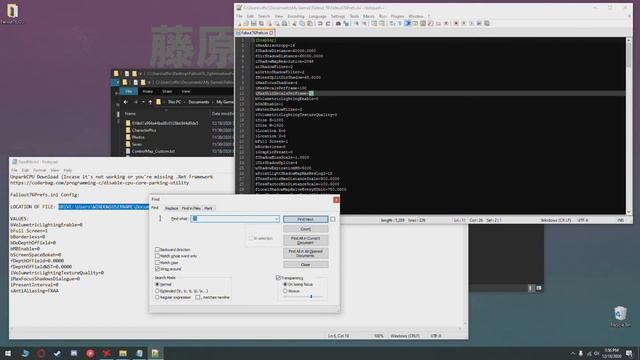Click the Find binoculars icon in Notepad++ toolbar

pos(338,23)
